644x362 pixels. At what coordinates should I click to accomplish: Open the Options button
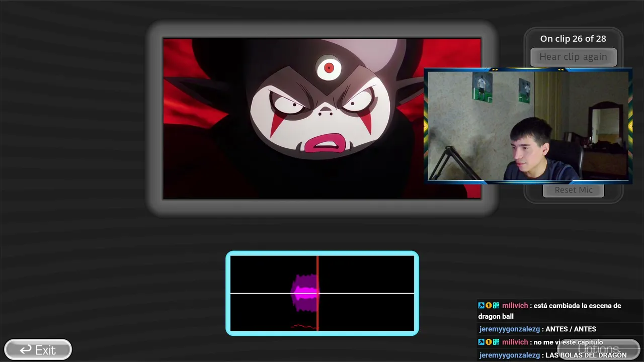tap(598, 349)
